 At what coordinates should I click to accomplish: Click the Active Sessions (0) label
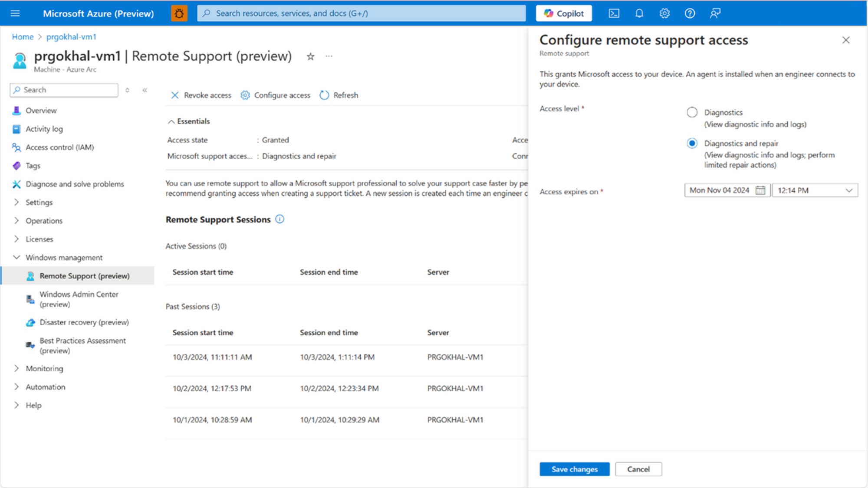pos(196,246)
